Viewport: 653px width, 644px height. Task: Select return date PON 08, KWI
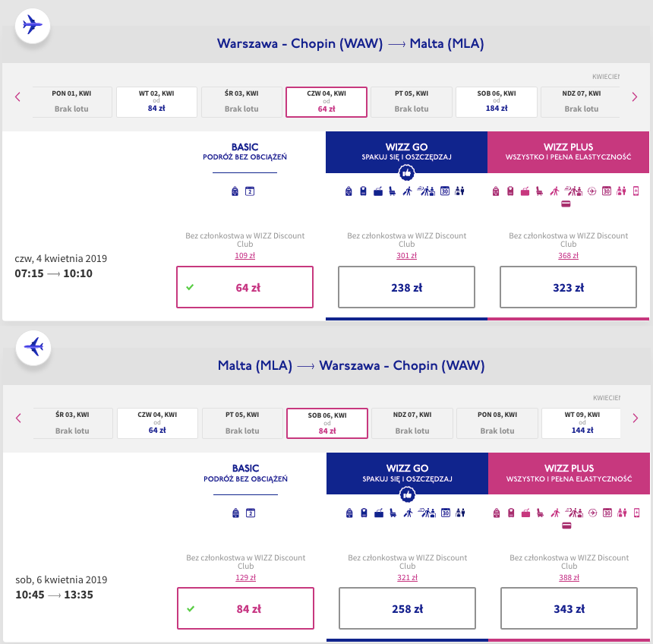(497, 423)
